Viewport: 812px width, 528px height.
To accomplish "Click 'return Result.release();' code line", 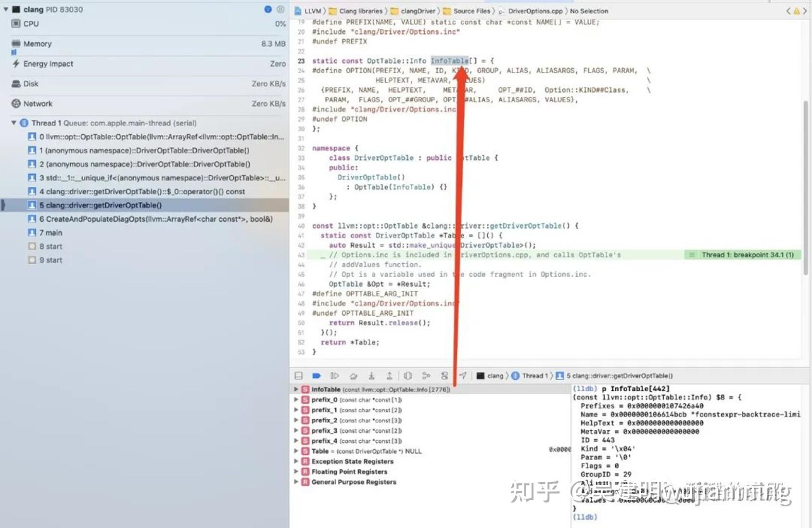I will [x=380, y=323].
